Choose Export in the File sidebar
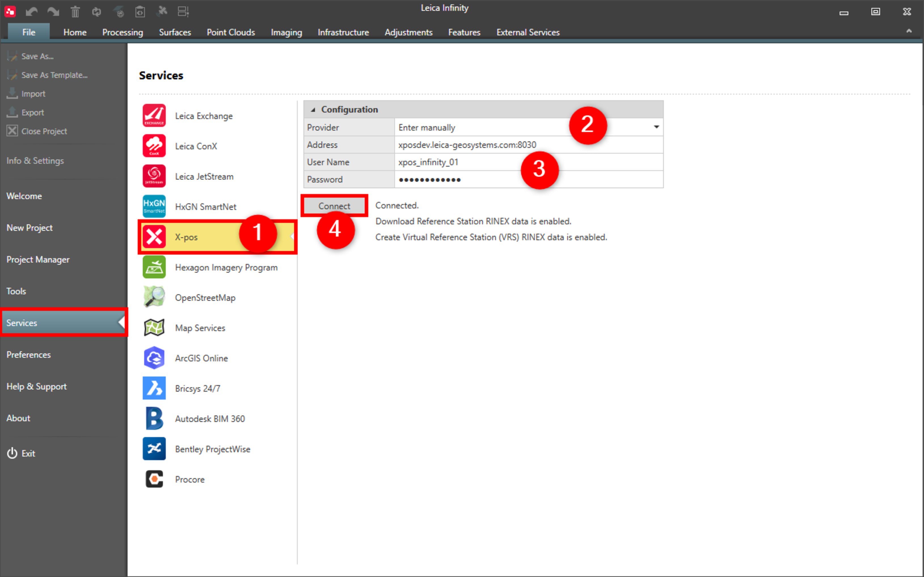 click(x=32, y=112)
